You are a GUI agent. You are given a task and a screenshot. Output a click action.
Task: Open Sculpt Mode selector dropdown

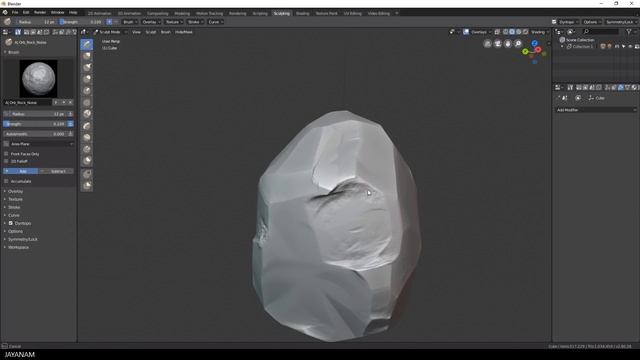click(x=110, y=32)
